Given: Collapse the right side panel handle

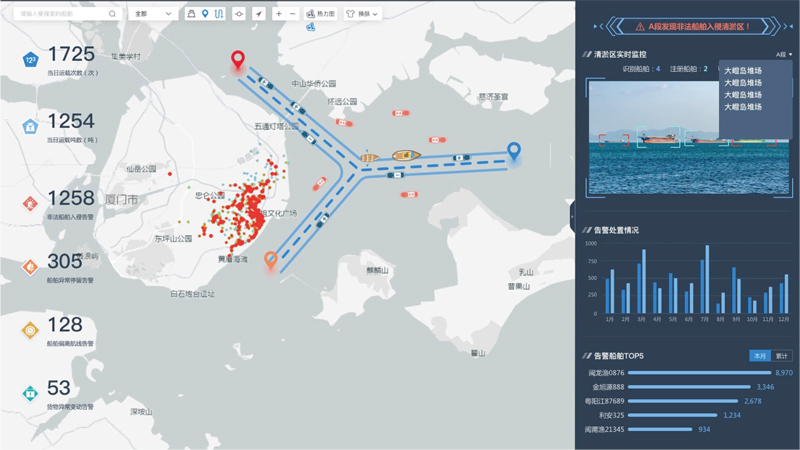Looking at the screenshot, I should [x=572, y=216].
